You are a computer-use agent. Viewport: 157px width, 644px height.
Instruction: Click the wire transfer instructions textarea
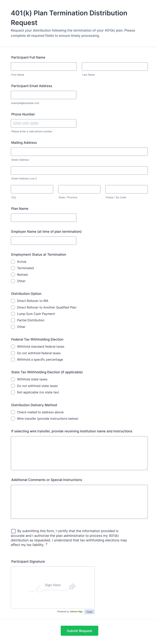[x=79, y=453]
